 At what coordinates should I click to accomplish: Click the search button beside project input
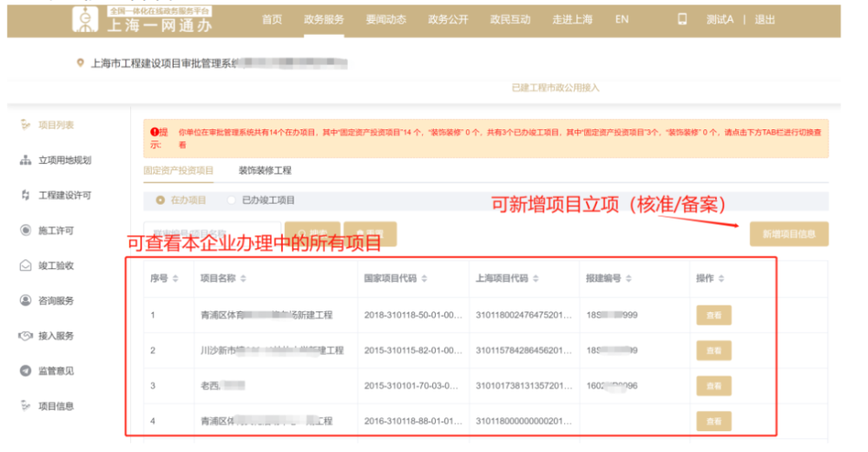tap(312, 233)
